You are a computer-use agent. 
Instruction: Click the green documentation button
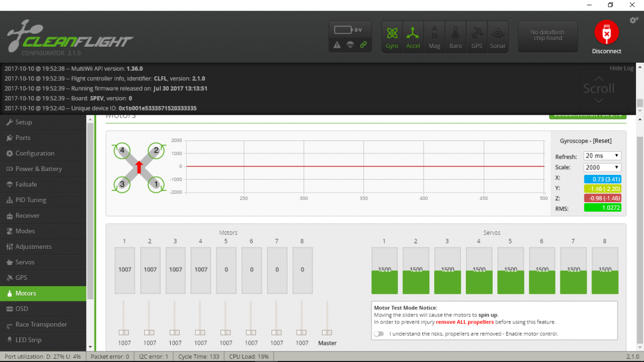click(x=587, y=115)
